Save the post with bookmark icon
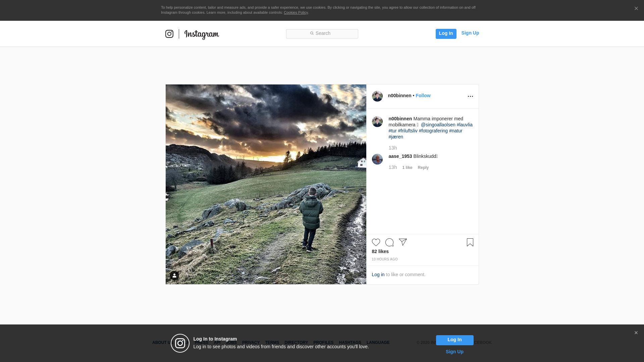Screen dimensions: 644x362 tap(470, 242)
